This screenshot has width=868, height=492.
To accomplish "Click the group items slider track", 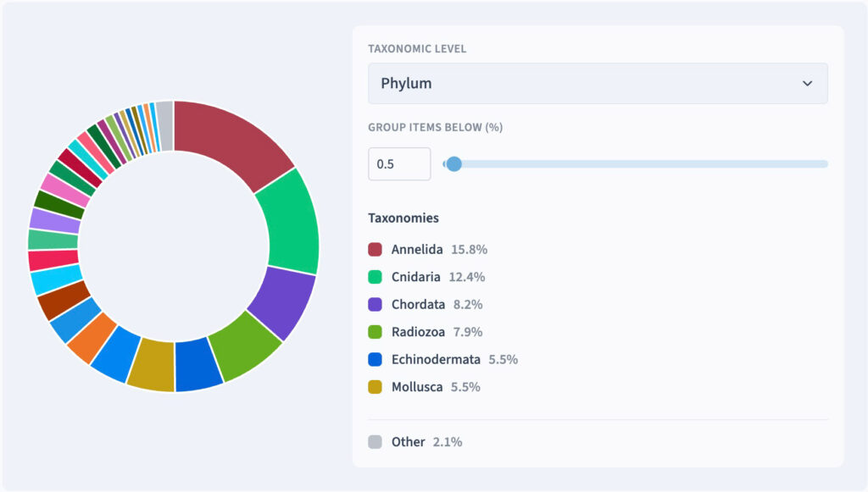I will pyautogui.click(x=636, y=164).
